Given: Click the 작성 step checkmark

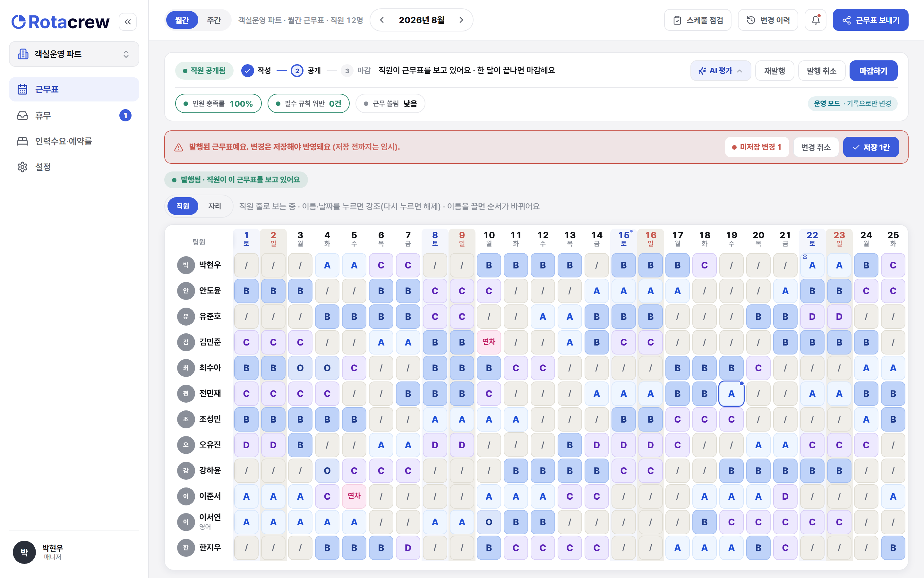Looking at the screenshot, I should pos(247,71).
